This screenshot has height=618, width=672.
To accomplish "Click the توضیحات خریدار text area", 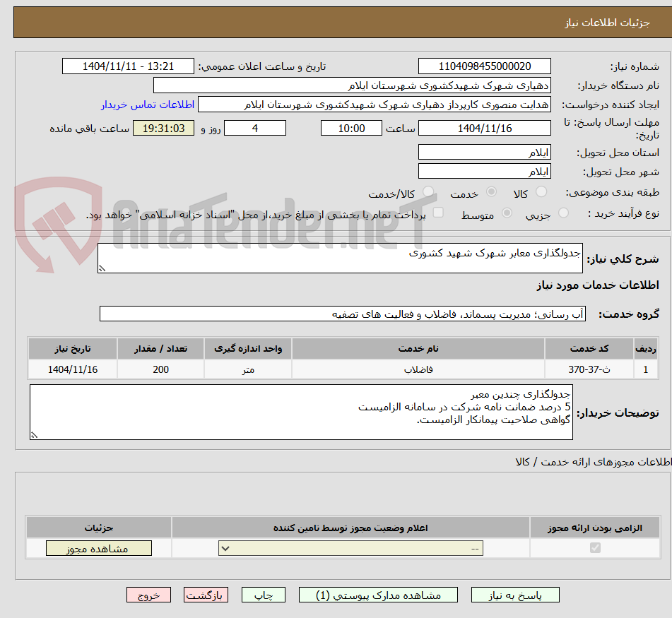I will point(301,412).
